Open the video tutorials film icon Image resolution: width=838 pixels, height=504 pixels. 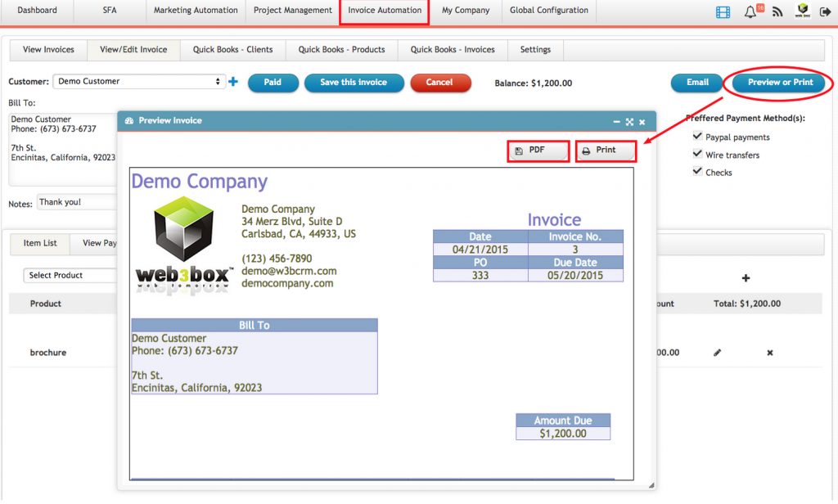[723, 11]
